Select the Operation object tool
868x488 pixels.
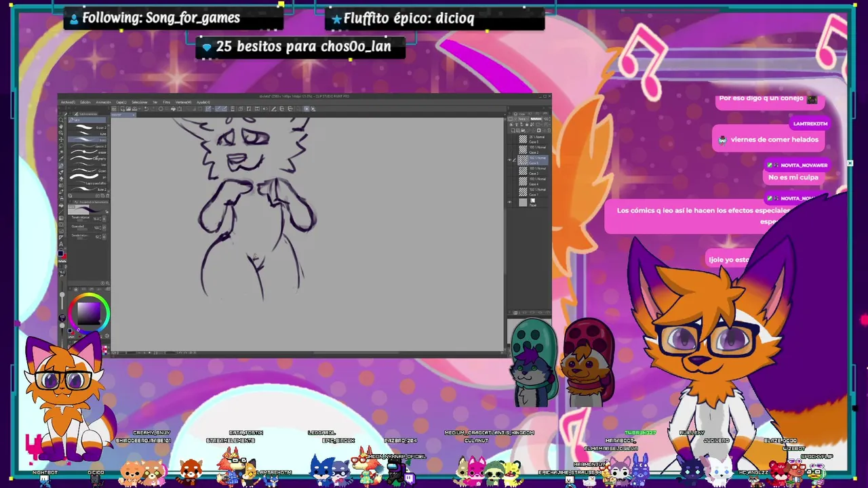pyautogui.click(x=61, y=133)
